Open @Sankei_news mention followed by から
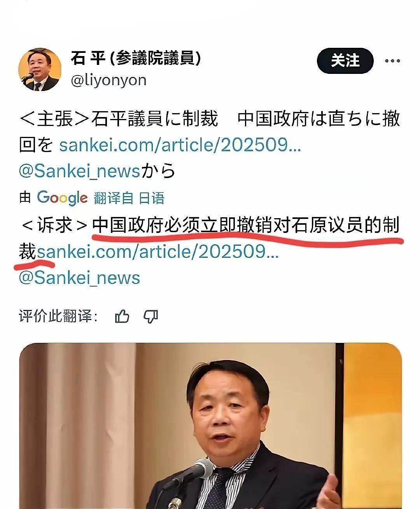 (x=79, y=171)
